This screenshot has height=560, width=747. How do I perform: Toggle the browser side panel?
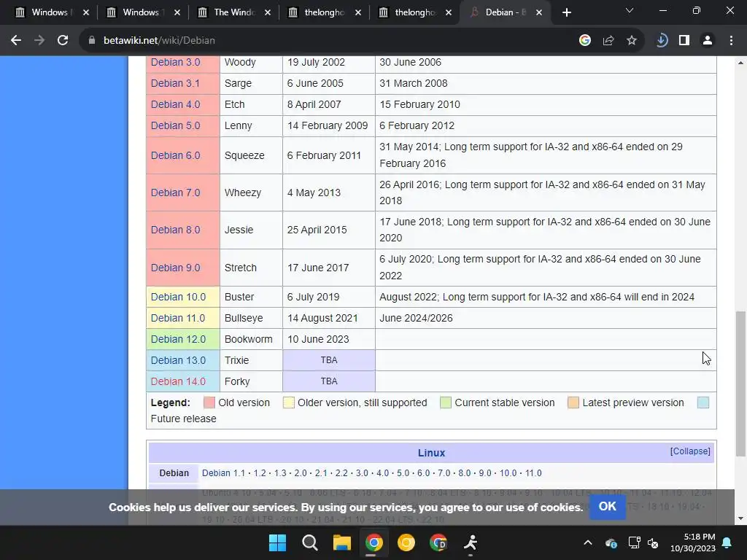[x=684, y=41]
